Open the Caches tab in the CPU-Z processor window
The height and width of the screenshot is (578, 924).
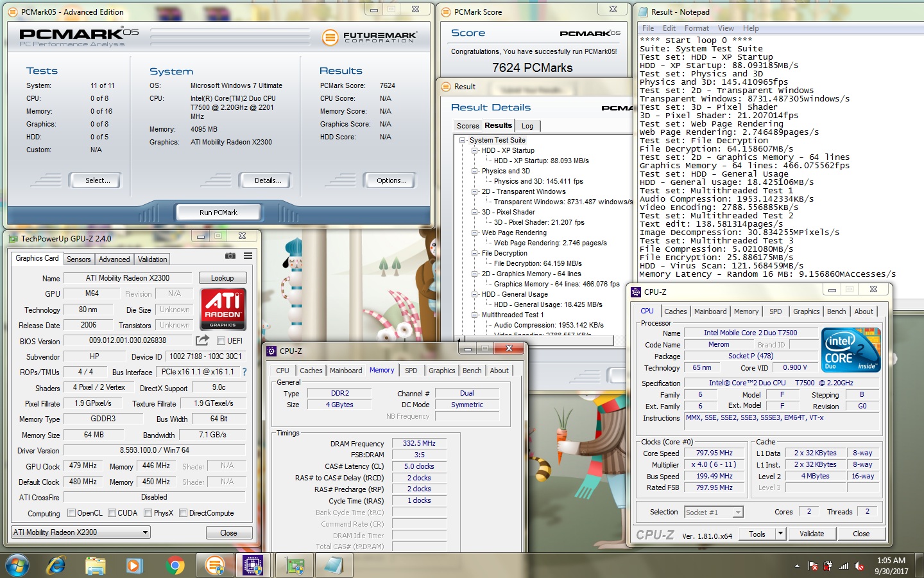[675, 311]
